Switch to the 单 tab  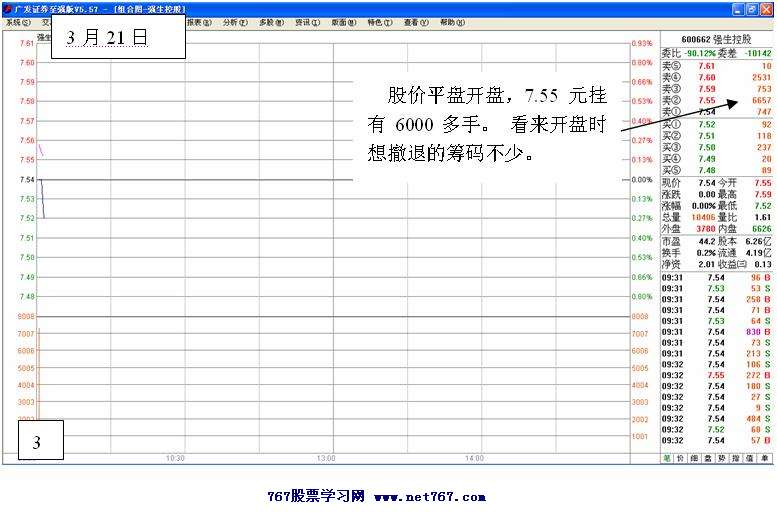pos(765,457)
